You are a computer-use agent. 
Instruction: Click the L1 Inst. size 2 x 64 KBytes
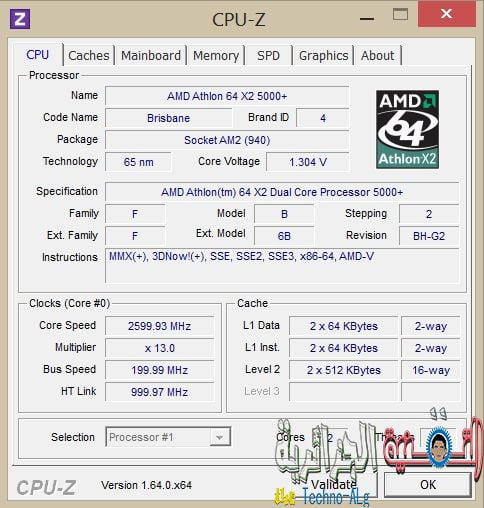click(344, 348)
